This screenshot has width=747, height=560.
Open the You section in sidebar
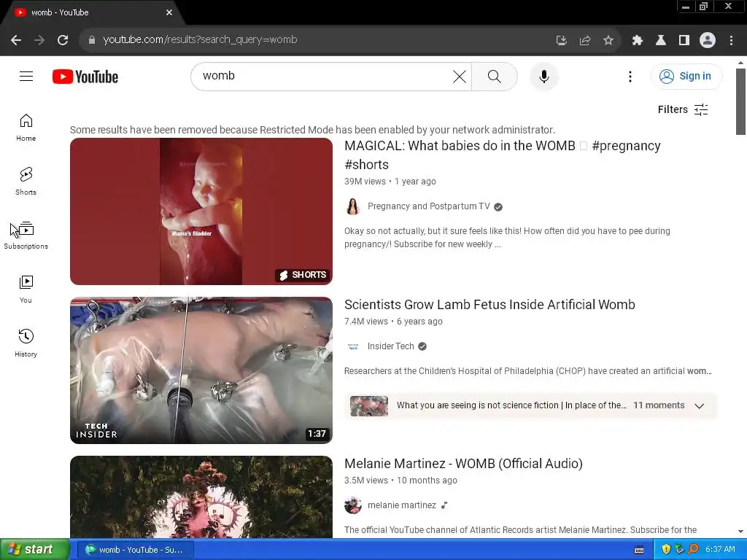click(26, 289)
